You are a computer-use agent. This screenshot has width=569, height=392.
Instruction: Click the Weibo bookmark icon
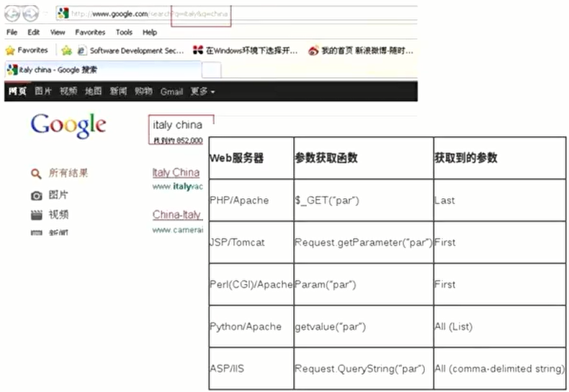click(313, 50)
